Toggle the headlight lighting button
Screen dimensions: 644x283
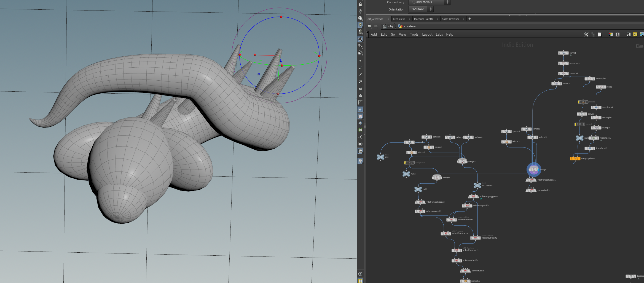click(360, 25)
